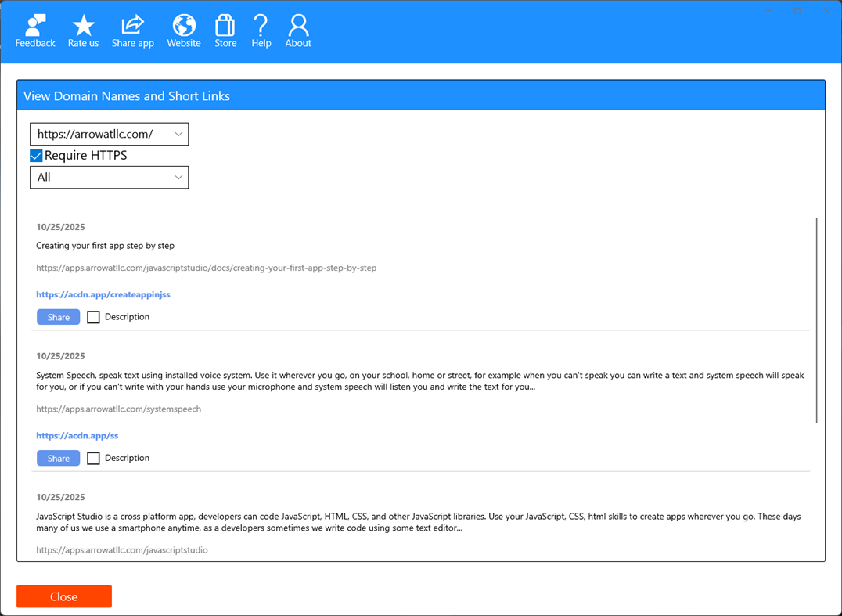
Task: Select the JavaScript Studio full URL text
Action: pyautogui.click(x=121, y=549)
